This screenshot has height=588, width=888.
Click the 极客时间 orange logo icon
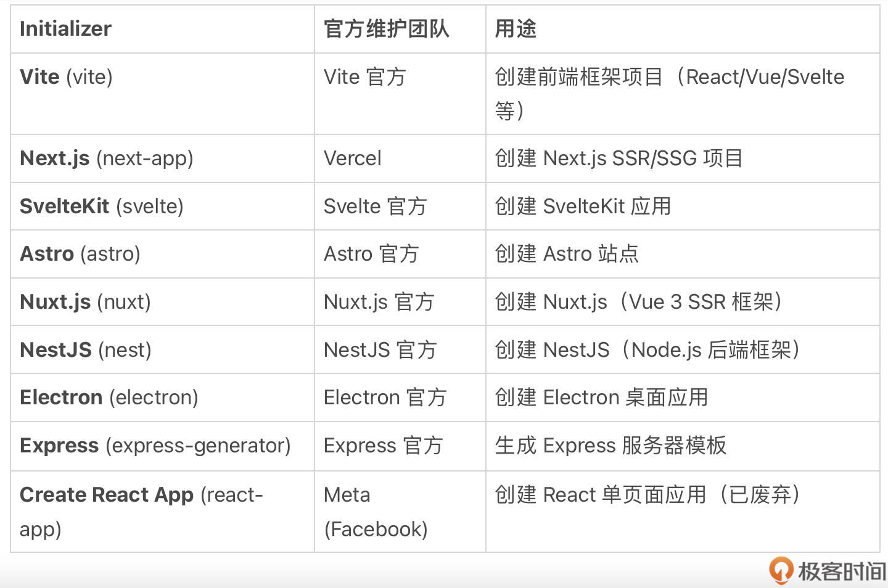pyautogui.click(x=781, y=570)
